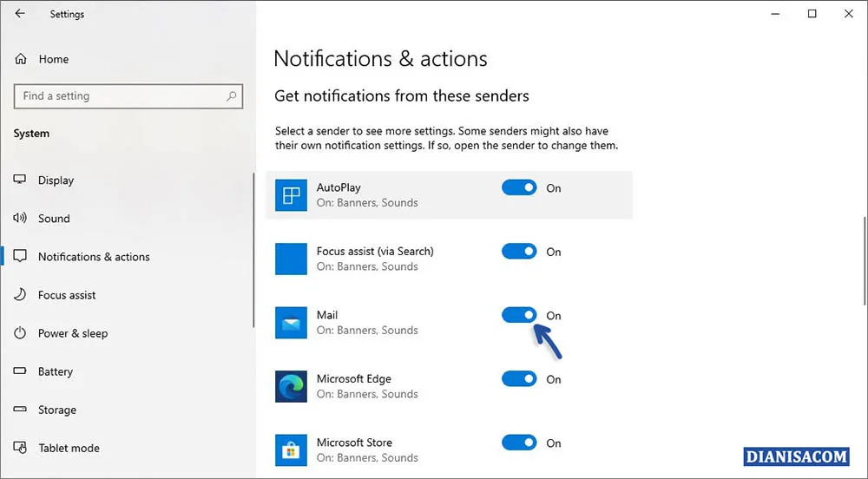Click the Notifications & actions sidebar icon
Image resolution: width=868 pixels, height=479 pixels.
click(x=20, y=256)
